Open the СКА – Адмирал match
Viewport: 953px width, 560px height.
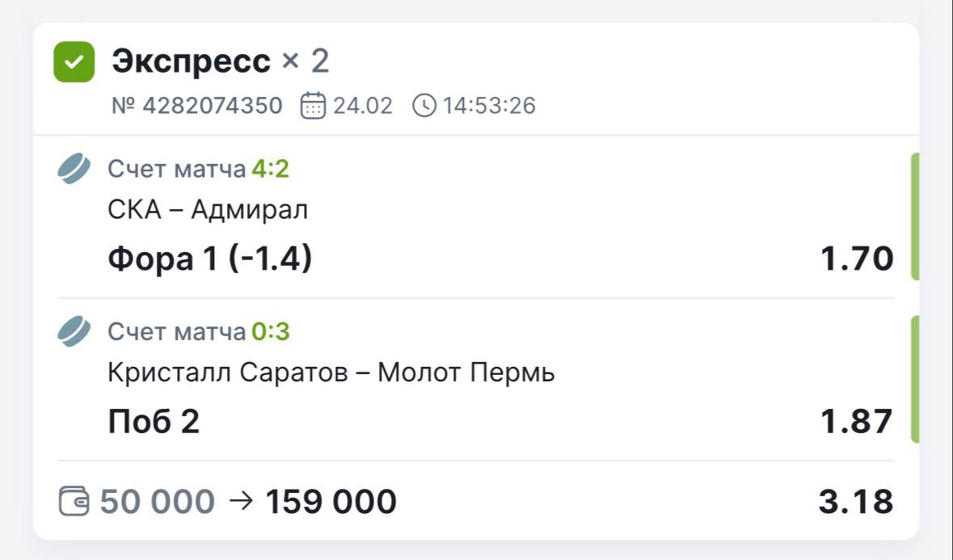pyautogui.click(x=208, y=210)
